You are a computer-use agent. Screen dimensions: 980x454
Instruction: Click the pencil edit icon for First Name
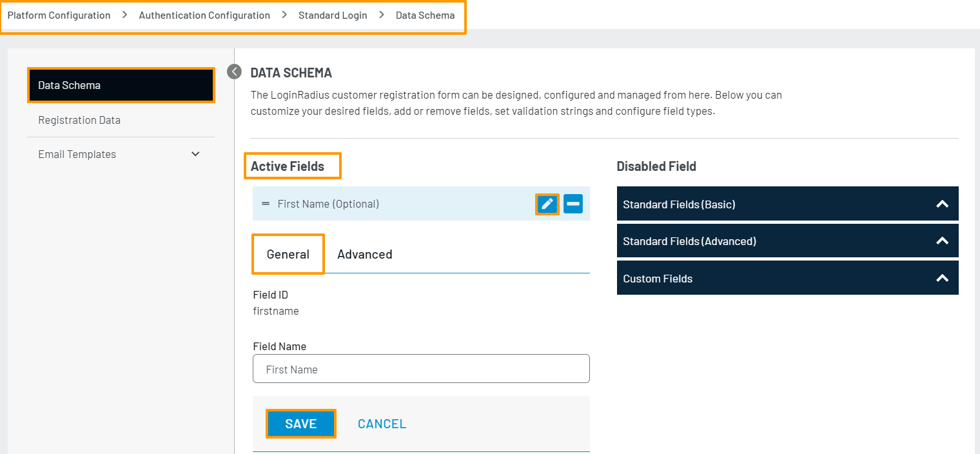tap(547, 204)
